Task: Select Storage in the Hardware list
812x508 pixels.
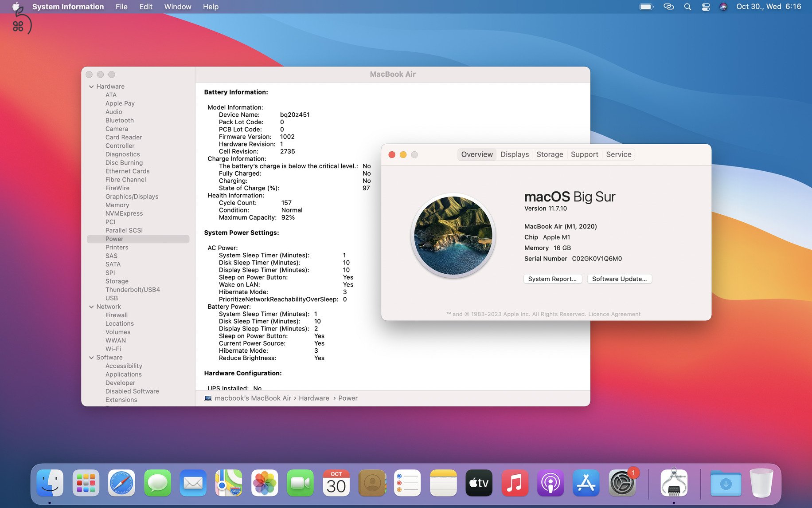Action: (x=117, y=281)
